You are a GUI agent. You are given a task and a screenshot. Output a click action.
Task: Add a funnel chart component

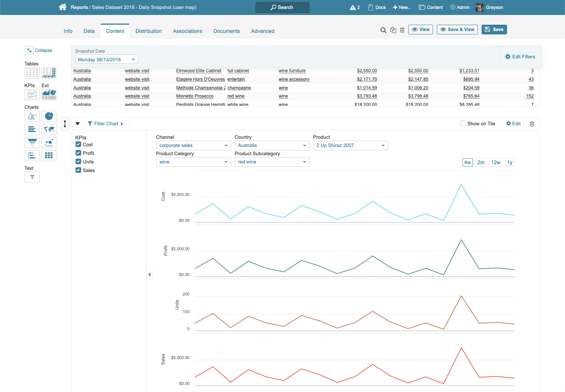32,143
